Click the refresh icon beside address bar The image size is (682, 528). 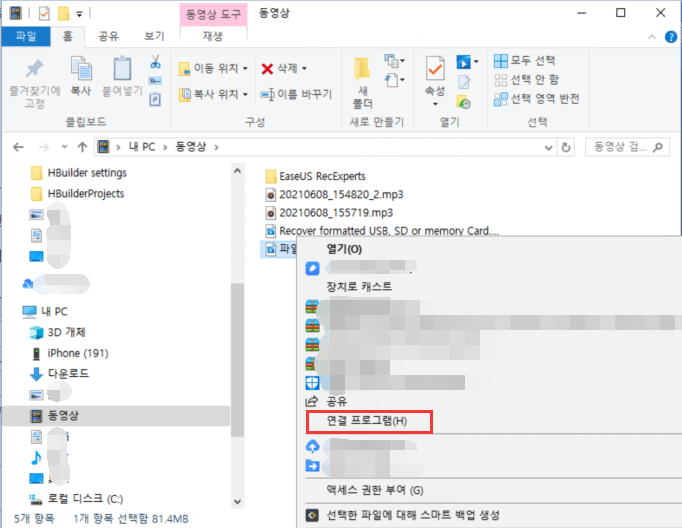pos(566,147)
